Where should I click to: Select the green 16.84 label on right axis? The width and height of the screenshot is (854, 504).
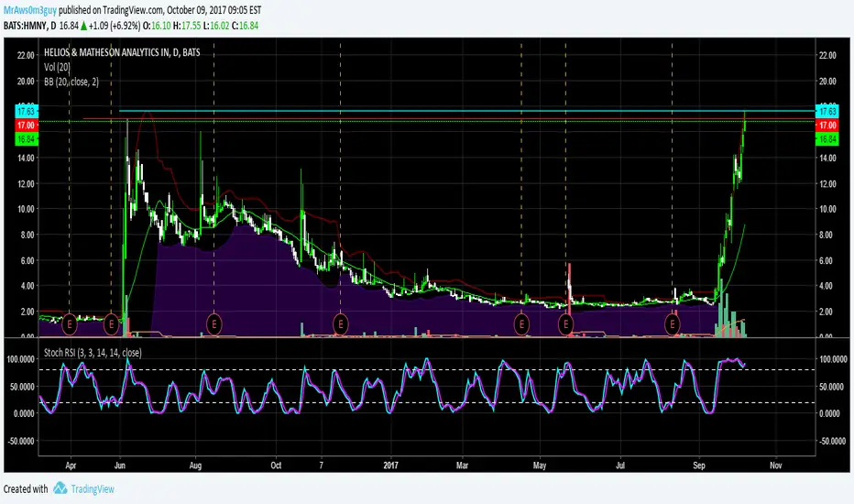[827, 139]
